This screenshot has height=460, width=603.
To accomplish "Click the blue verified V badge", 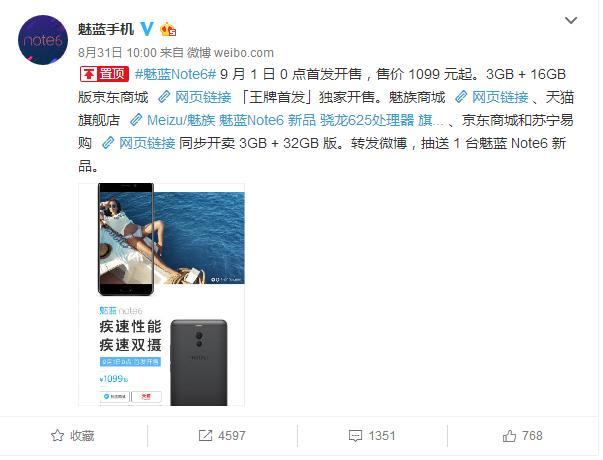I will click(147, 29).
